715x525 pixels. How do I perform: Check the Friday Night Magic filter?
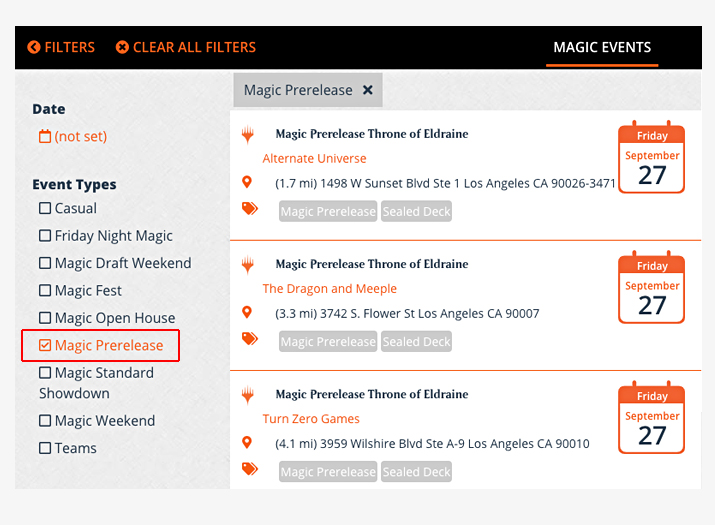coord(45,235)
